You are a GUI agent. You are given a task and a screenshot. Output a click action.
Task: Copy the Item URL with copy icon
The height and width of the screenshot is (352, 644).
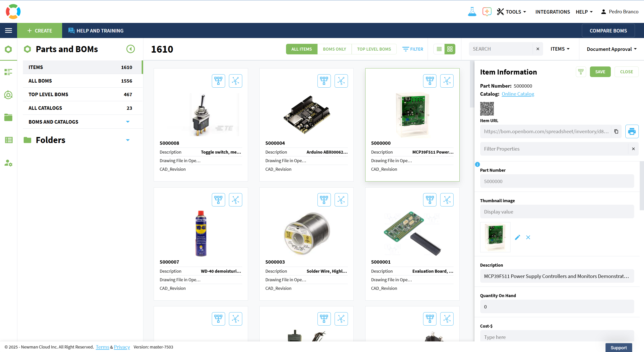616,131
